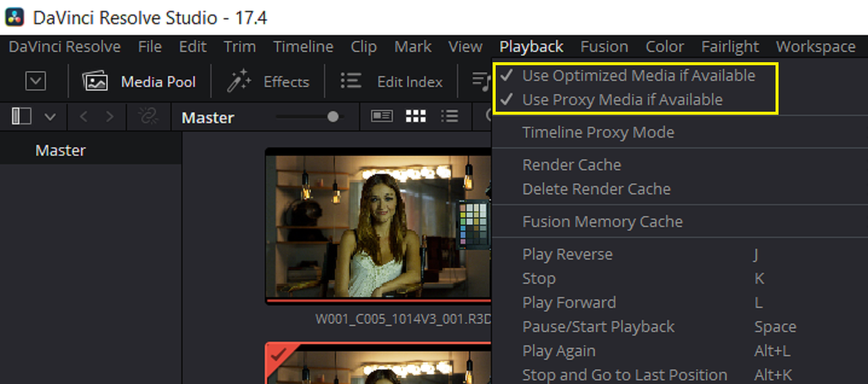Click the linked selection chain icon
This screenshot has height=384, width=868.
point(148,116)
